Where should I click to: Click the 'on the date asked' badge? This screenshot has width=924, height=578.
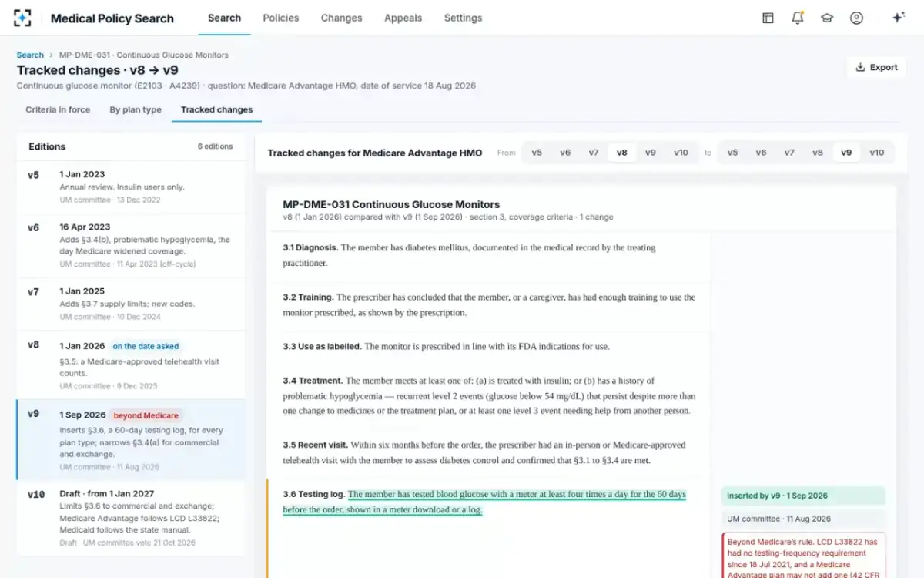tap(146, 346)
